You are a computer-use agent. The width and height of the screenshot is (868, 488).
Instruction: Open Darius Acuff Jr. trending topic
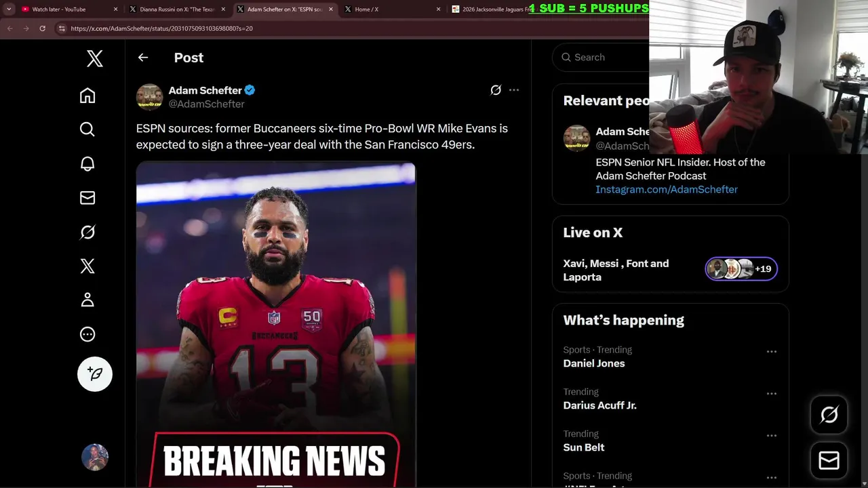point(599,405)
